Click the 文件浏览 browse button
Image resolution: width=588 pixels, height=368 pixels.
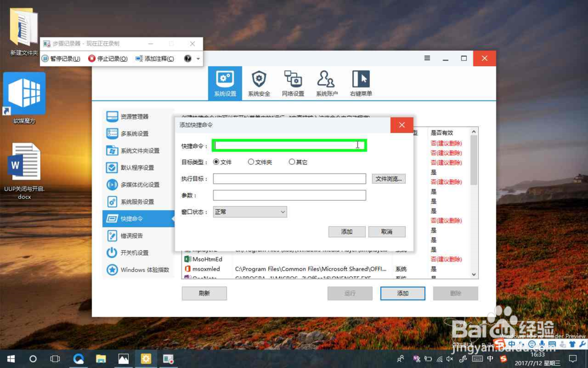coord(387,178)
